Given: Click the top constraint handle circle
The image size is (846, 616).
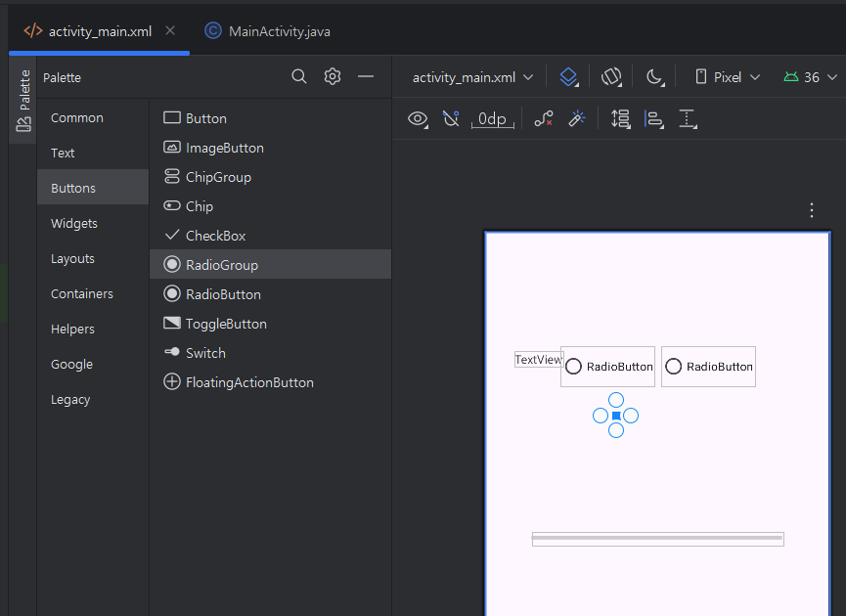Looking at the screenshot, I should [x=615, y=400].
